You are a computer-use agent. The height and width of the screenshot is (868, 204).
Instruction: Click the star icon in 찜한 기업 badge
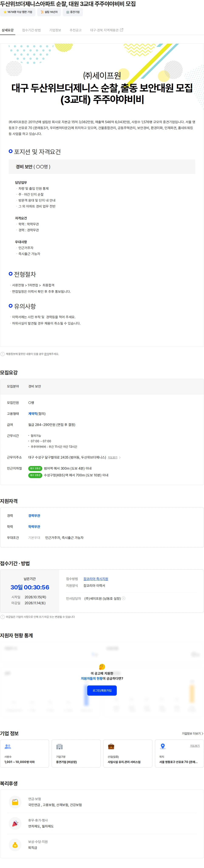(x=5, y=12)
